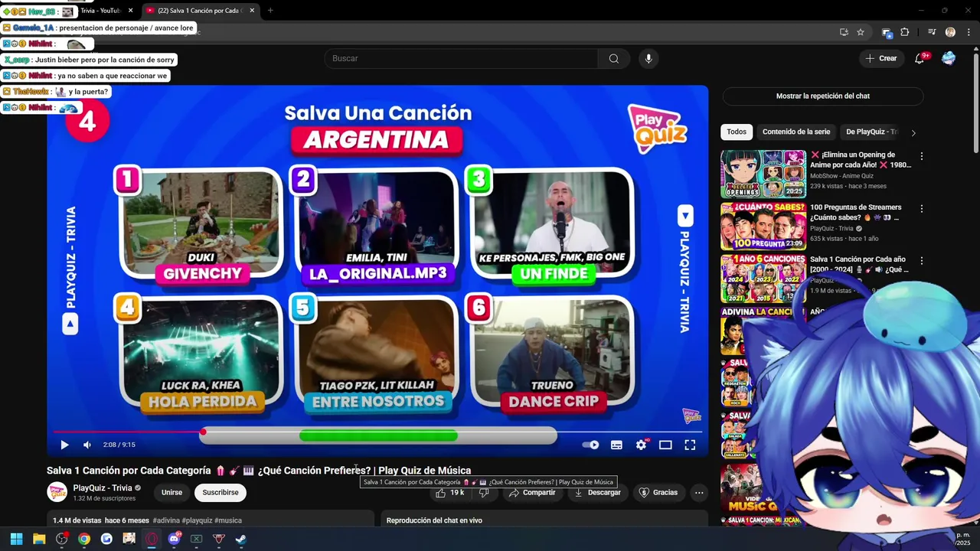Open media controls icon in browser toolbar

(x=932, y=32)
